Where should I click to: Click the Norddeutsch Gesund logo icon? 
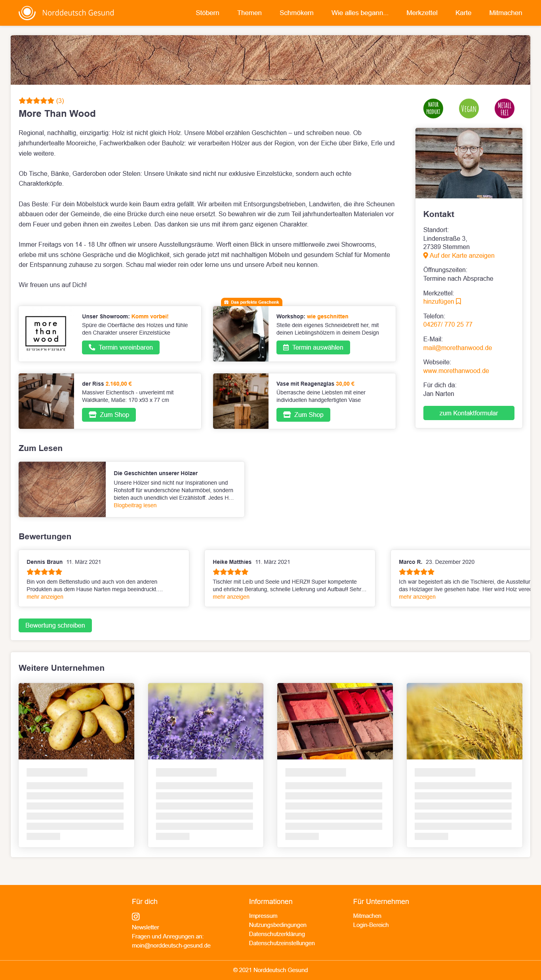point(27,13)
